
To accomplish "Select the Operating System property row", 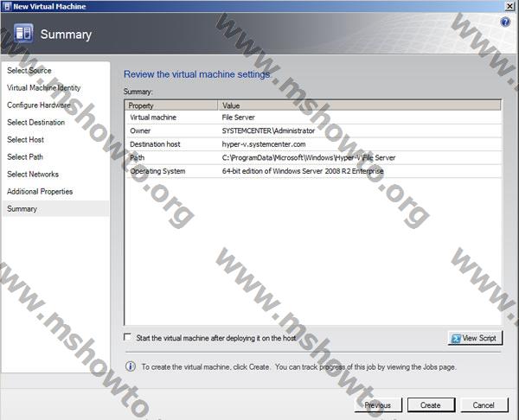I will 313,171.
